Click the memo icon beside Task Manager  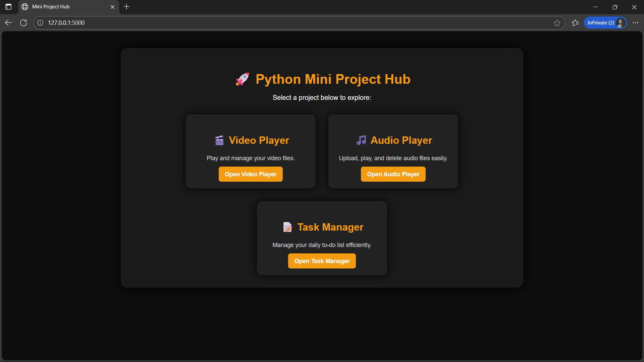tap(287, 227)
